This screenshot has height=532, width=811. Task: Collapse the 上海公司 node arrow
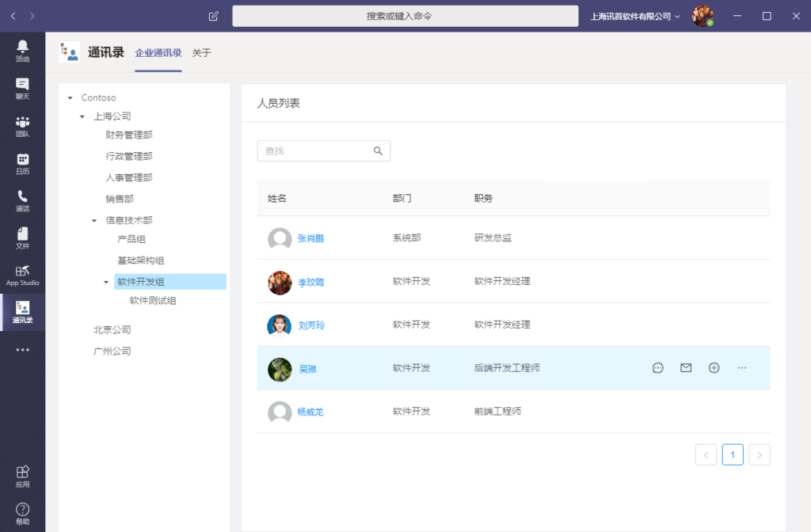(82, 117)
